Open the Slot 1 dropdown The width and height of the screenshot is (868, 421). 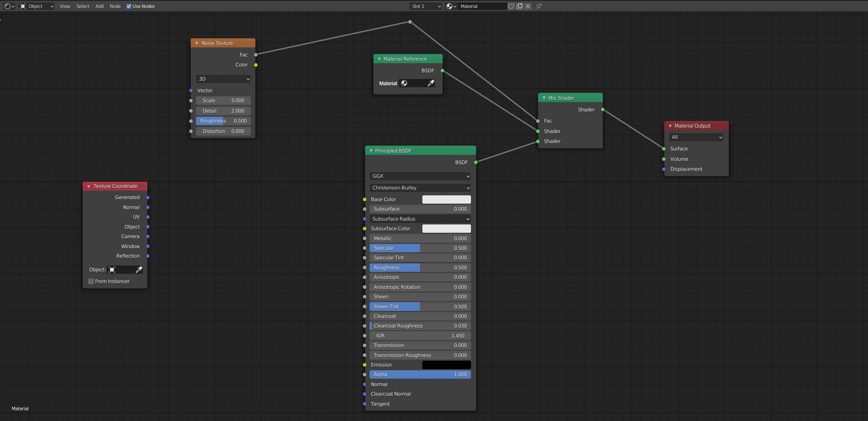[x=426, y=6]
